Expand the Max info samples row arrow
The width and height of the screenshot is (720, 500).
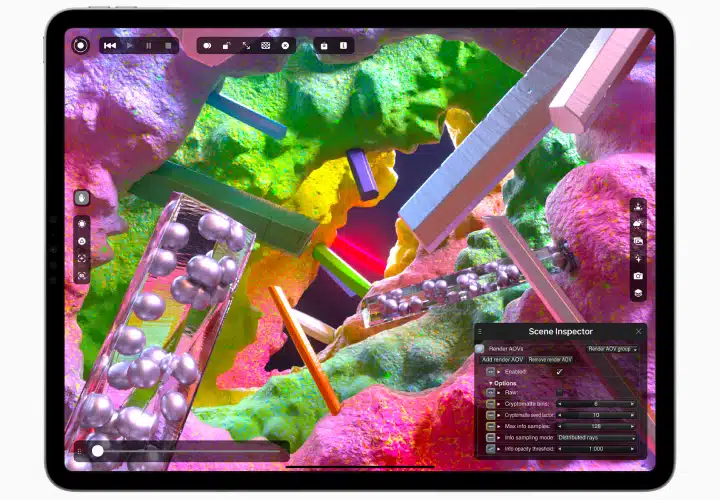pos(499,426)
